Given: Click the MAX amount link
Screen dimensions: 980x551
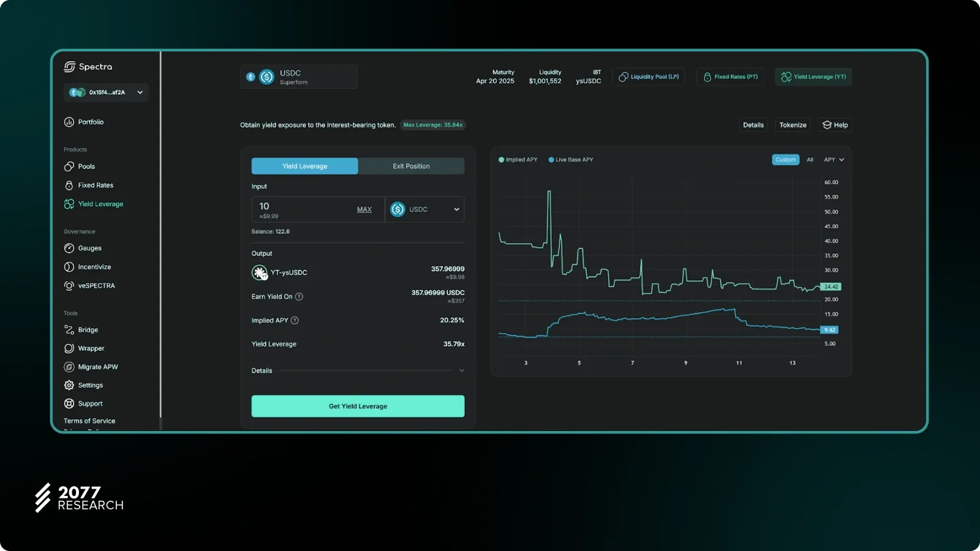Looking at the screenshot, I should click(364, 209).
